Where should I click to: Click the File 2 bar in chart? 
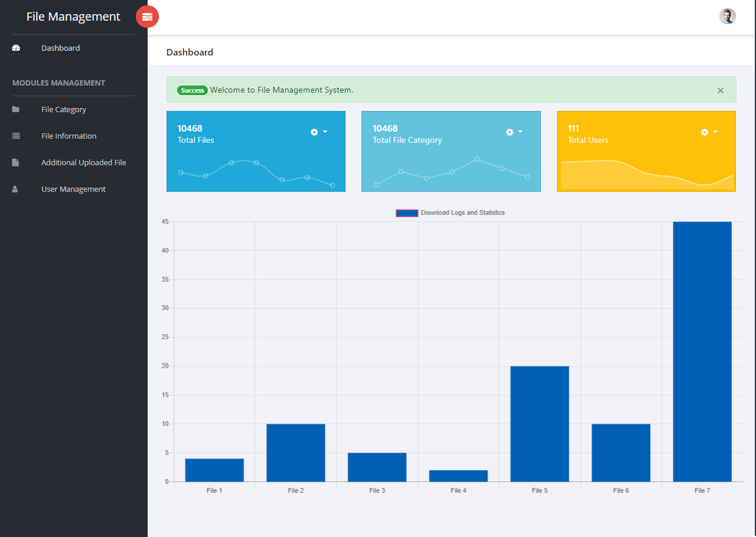point(296,453)
